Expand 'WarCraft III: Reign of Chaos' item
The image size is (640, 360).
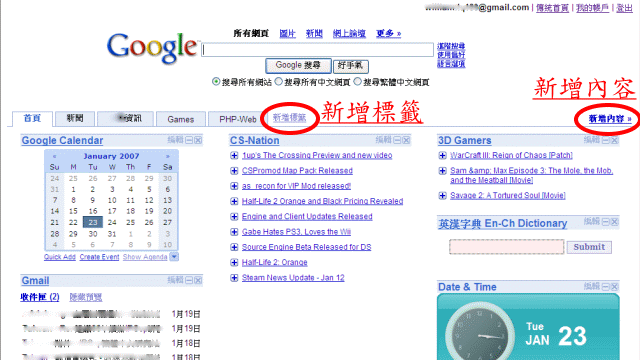(x=442, y=156)
